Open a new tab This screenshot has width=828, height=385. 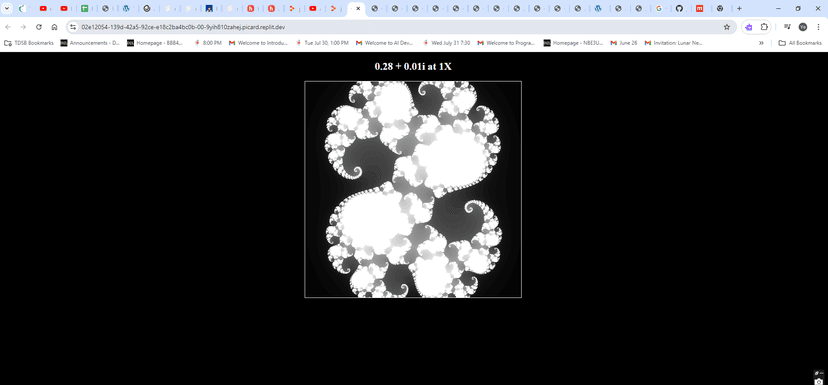(739, 8)
